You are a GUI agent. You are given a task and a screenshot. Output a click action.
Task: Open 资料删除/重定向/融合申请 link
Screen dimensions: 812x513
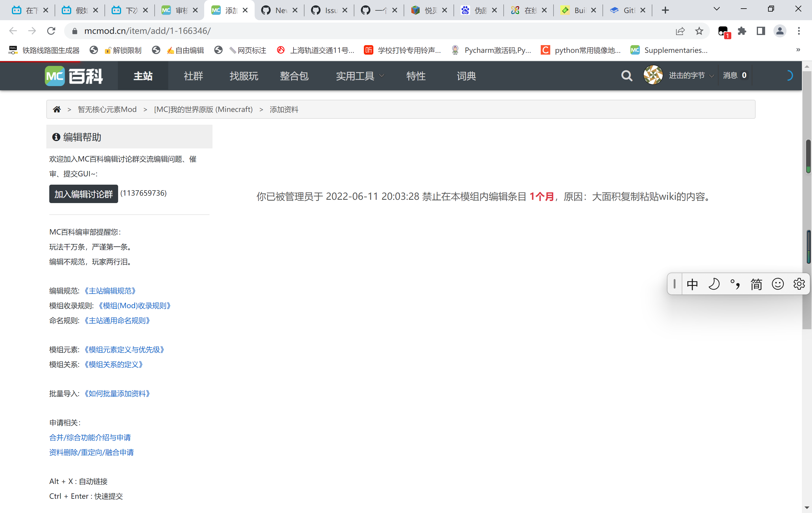(91, 452)
